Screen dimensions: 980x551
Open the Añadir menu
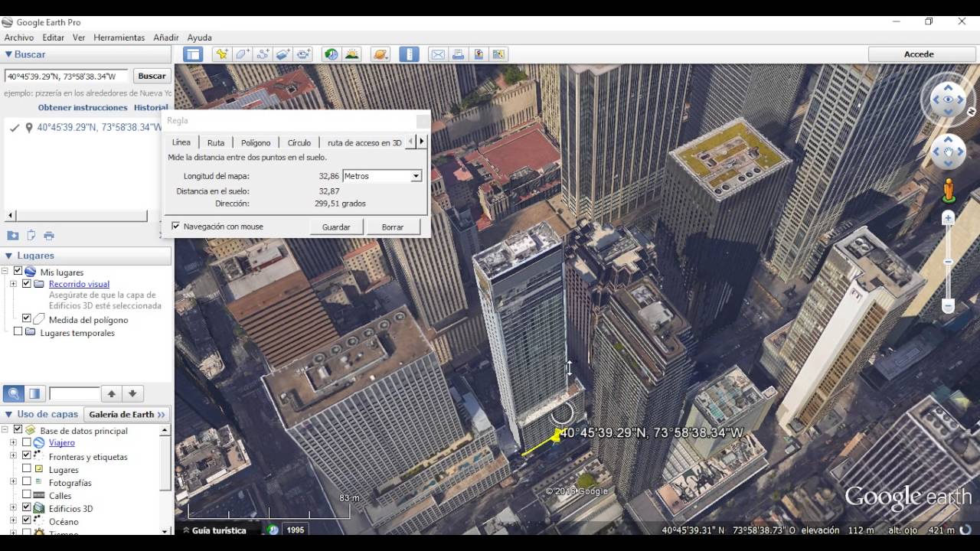pyautogui.click(x=166, y=37)
